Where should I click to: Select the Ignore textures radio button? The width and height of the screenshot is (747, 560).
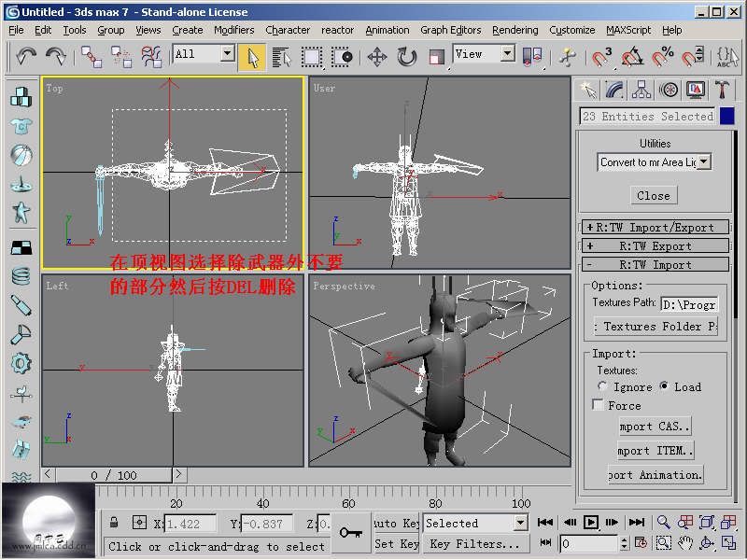603,386
